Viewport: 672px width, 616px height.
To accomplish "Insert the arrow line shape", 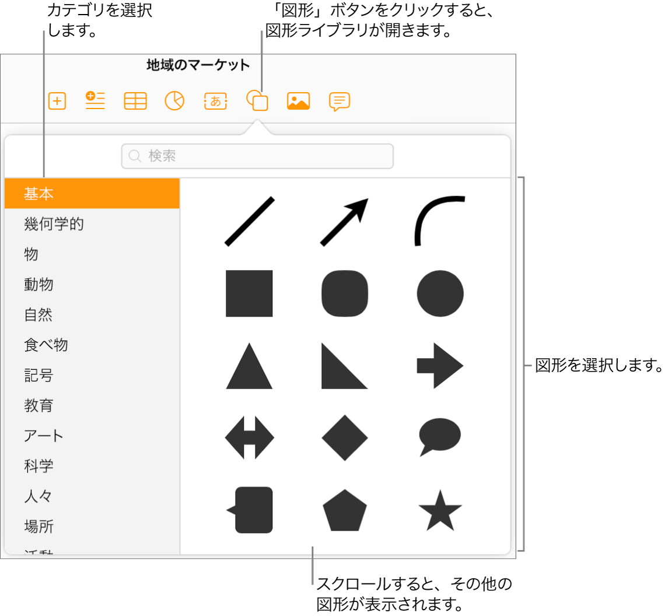I will click(345, 222).
